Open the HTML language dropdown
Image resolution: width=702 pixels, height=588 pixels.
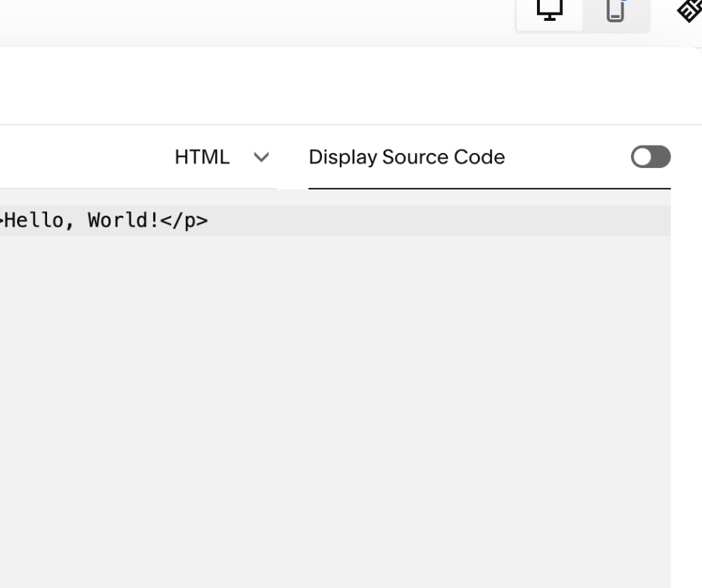pos(222,157)
